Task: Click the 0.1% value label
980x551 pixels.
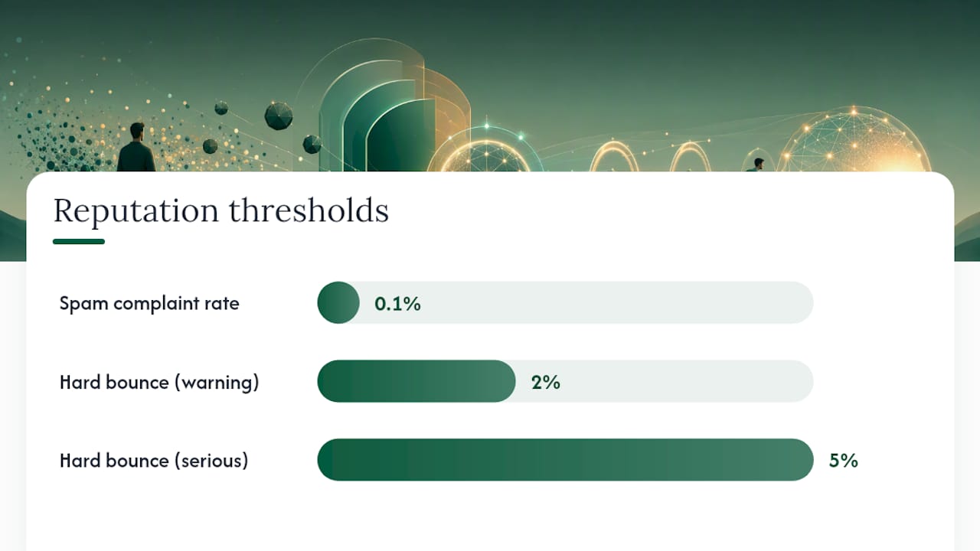Action: [x=397, y=304]
